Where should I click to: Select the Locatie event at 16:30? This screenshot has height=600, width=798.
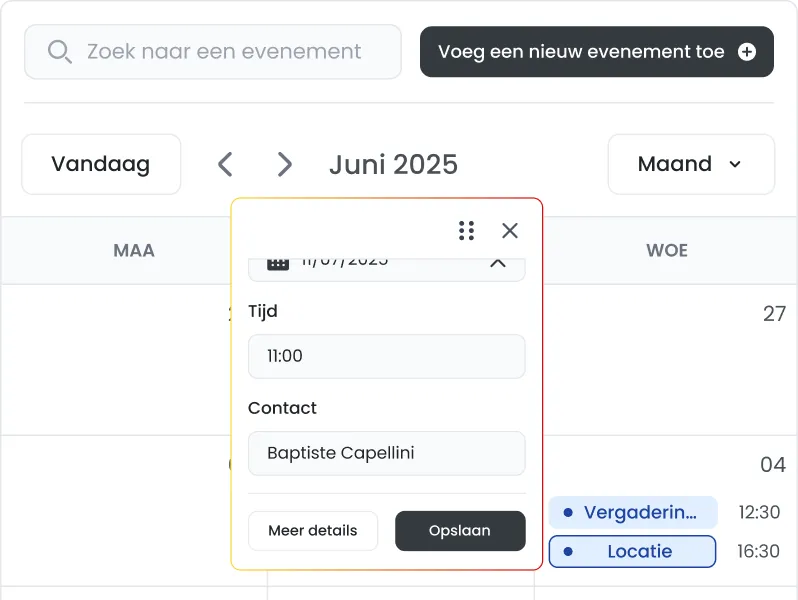tap(633, 552)
